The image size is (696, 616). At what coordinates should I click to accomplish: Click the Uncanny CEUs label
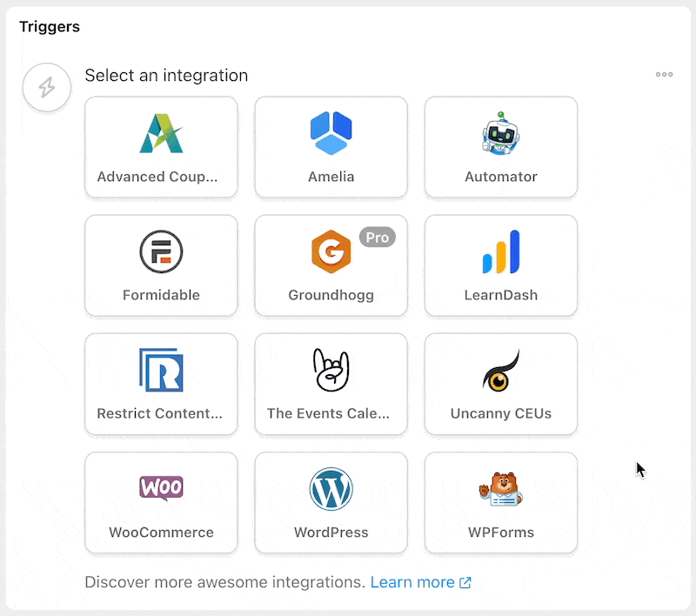[x=501, y=414]
